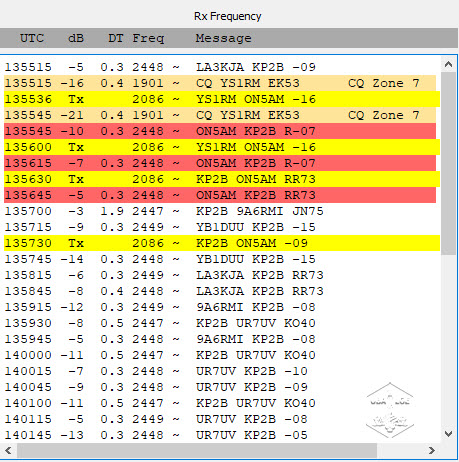
Task: Click the horizontal scrollbar left arrow
Action: pos(8,451)
